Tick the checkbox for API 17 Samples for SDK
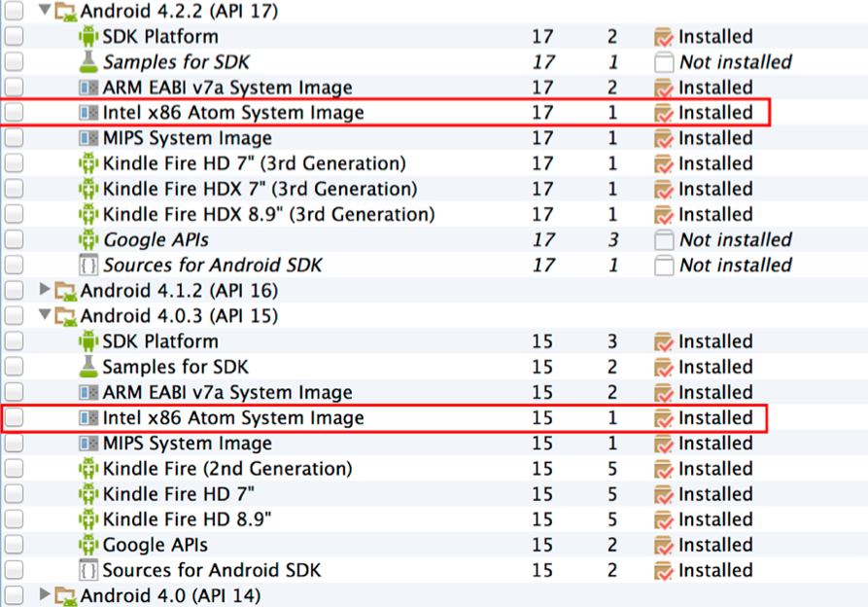The width and height of the screenshot is (868, 607). pos(14,62)
